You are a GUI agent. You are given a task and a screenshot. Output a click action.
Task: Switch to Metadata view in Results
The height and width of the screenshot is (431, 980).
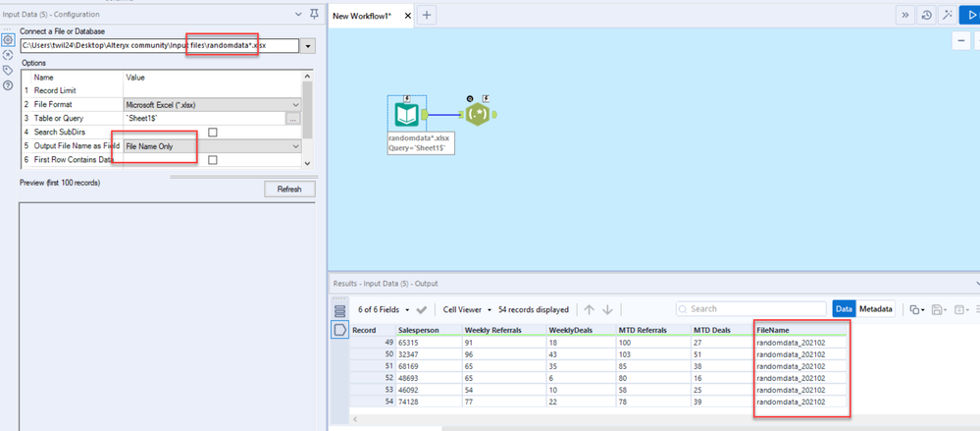click(876, 309)
